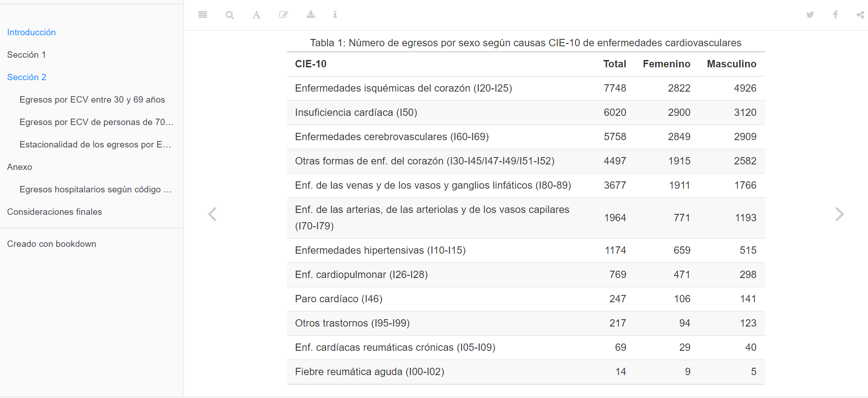Screen dimensions: 868x398
Task: Open font settings with the A icon
Action: click(256, 15)
